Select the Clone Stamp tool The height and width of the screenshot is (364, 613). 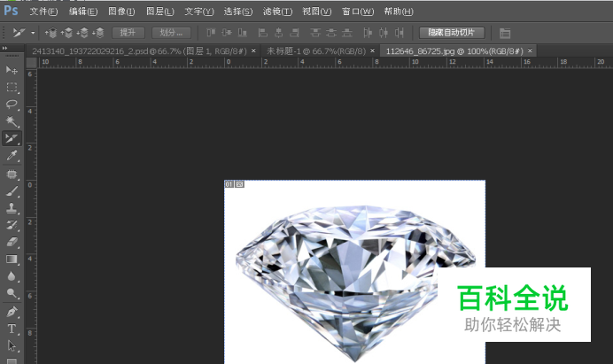click(x=12, y=208)
